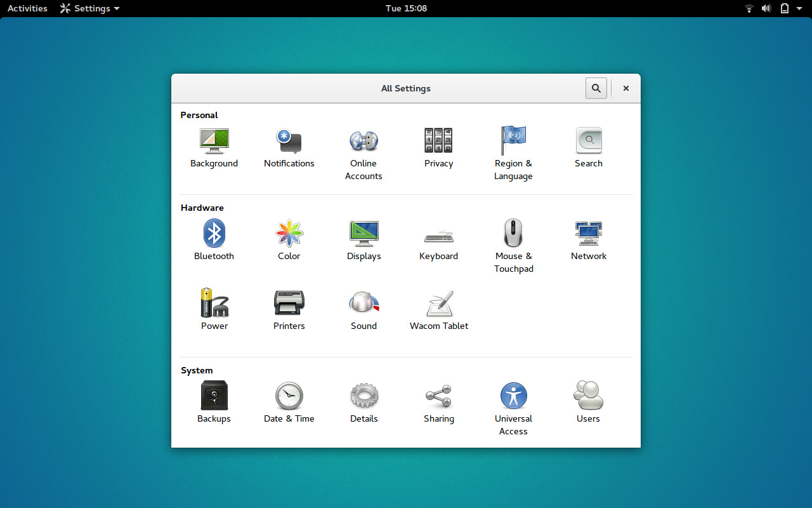This screenshot has width=812, height=508.
Task: Open Backups panel
Action: (214, 403)
